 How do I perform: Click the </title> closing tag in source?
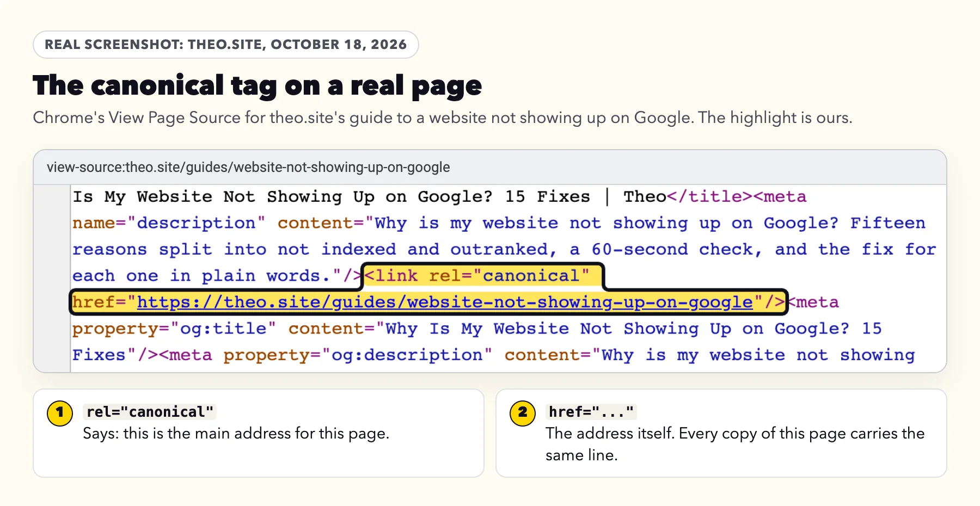tap(709, 196)
